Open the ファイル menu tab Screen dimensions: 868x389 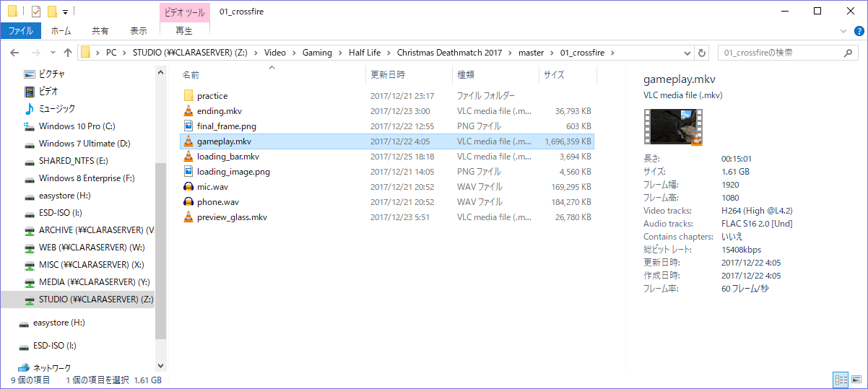click(20, 31)
